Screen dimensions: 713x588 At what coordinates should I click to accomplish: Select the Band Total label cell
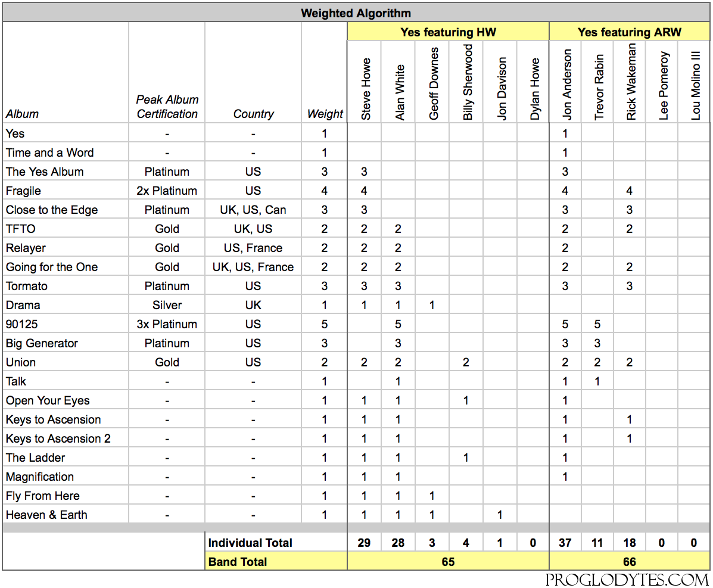[x=276, y=562]
